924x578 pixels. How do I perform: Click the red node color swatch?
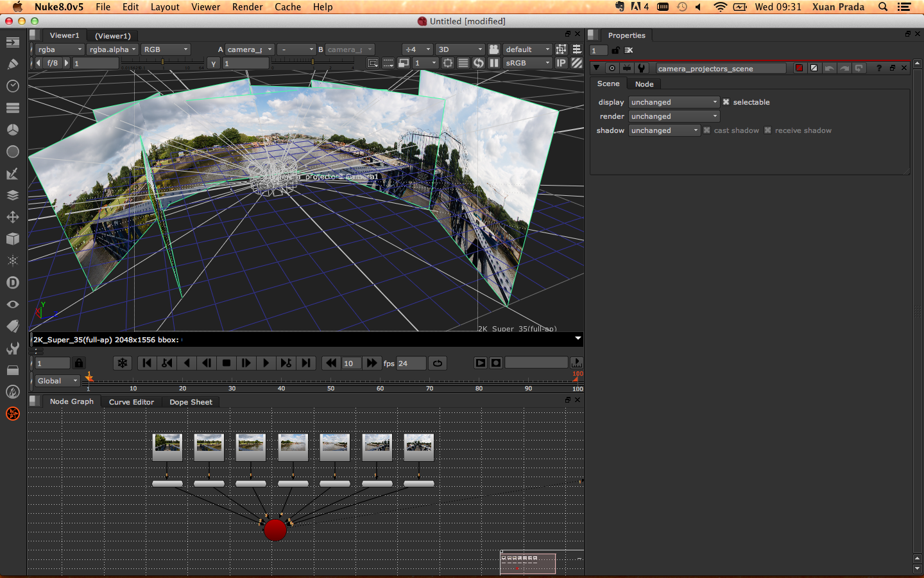pos(799,68)
